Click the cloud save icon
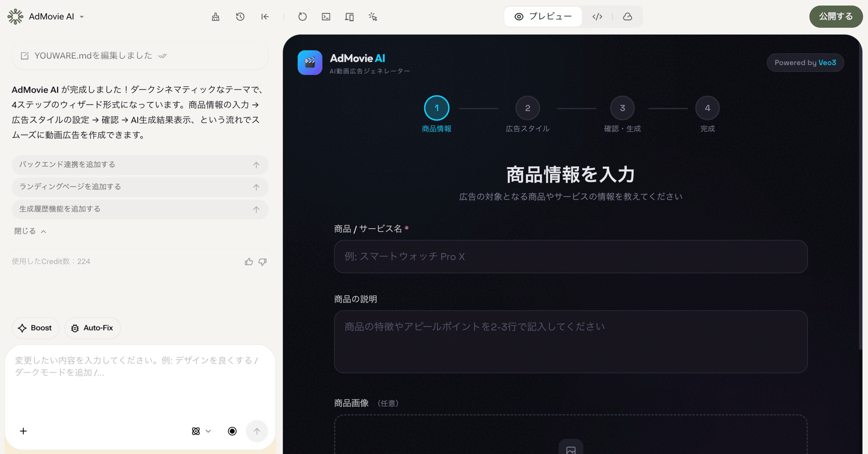 point(628,16)
